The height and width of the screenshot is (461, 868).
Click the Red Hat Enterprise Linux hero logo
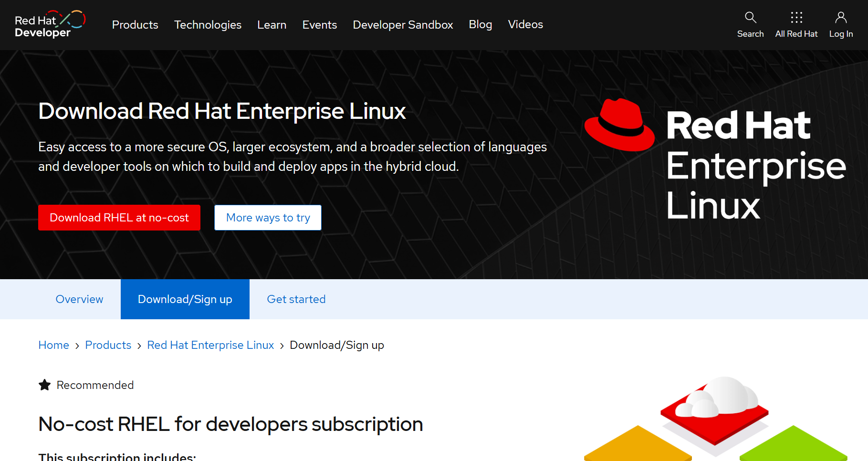tap(715, 159)
